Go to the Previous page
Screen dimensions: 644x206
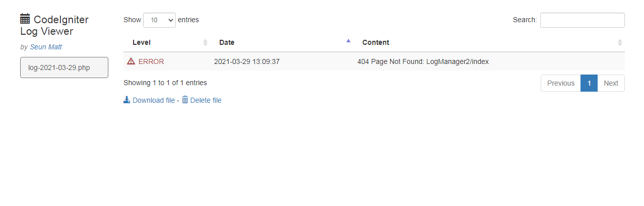click(560, 83)
